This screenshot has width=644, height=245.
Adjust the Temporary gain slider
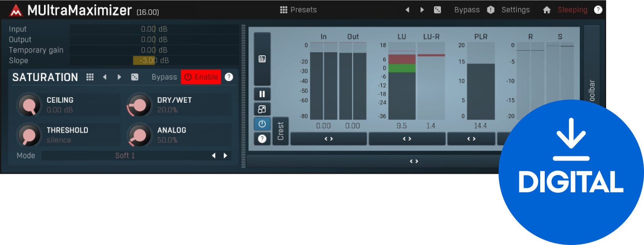click(154, 50)
